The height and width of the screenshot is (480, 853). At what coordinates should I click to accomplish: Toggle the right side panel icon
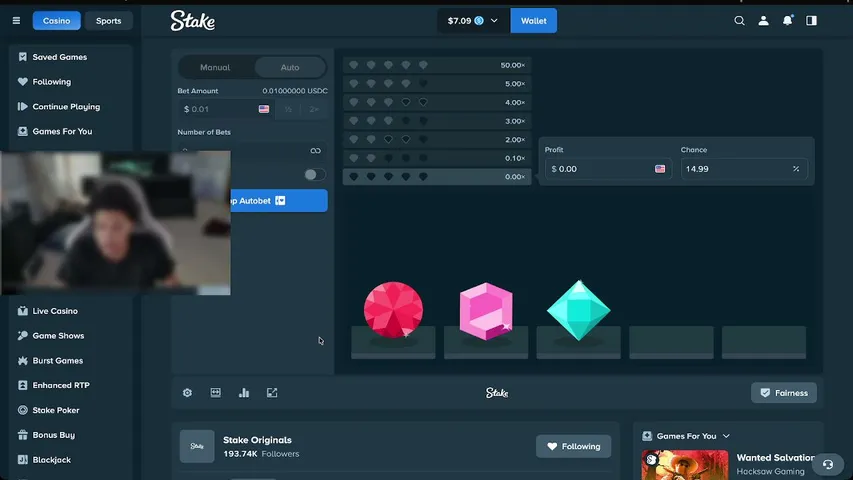[x=812, y=21]
